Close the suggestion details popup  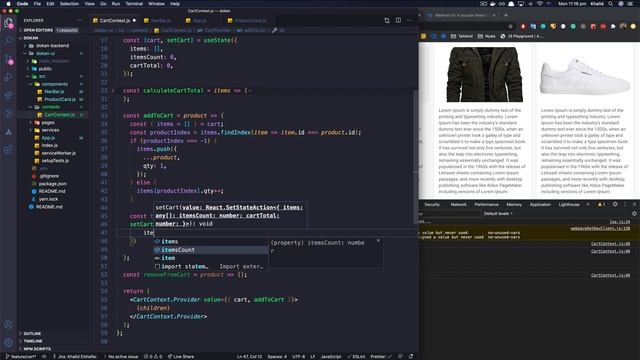(x=378, y=241)
